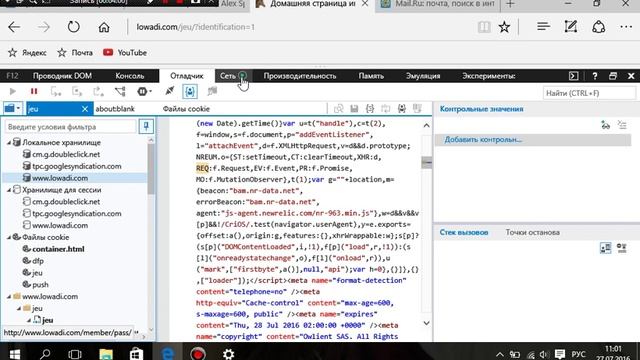Select tpc.googlesyndication.com under Локальное хранилище
The image size is (640, 360).
[x=77, y=166]
